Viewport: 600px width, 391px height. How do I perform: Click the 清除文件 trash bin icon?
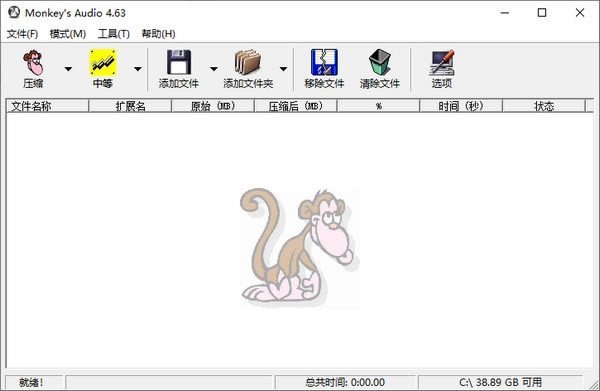[380, 62]
